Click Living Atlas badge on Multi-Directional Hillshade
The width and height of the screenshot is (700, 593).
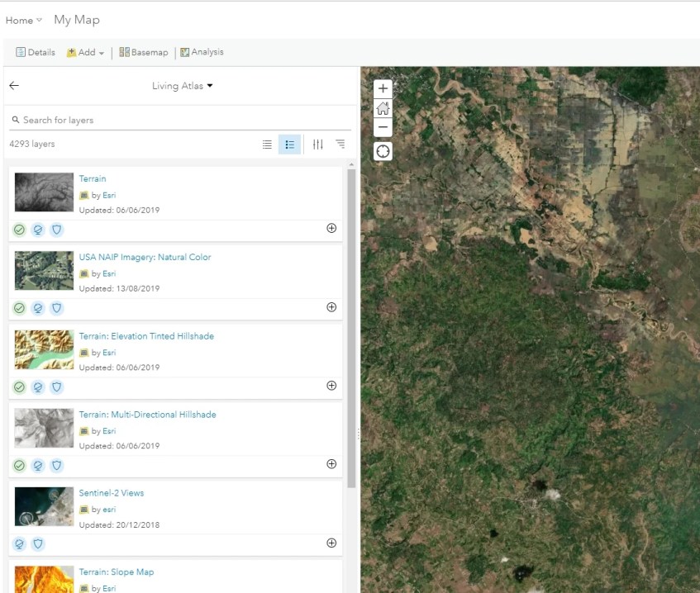(38, 465)
